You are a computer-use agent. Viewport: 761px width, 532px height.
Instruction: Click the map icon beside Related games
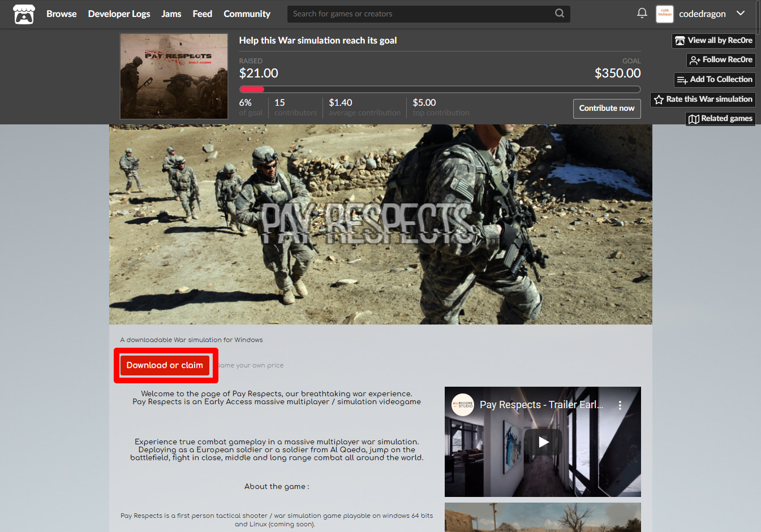[694, 119]
